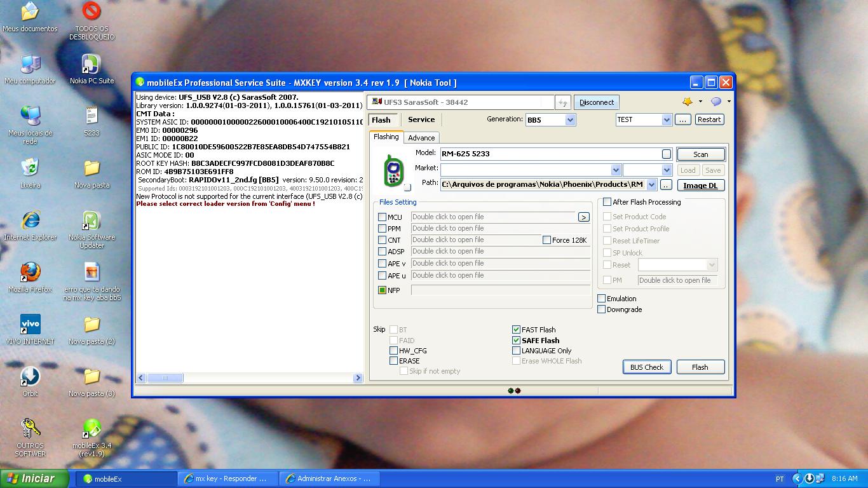
Task: Check the Emulation option
Action: tap(601, 299)
